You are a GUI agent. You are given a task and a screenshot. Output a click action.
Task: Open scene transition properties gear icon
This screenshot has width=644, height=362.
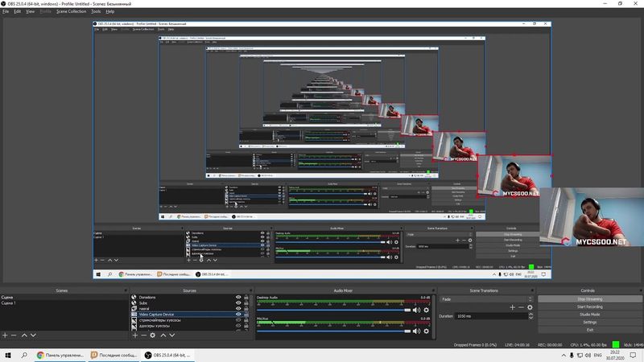point(530,307)
